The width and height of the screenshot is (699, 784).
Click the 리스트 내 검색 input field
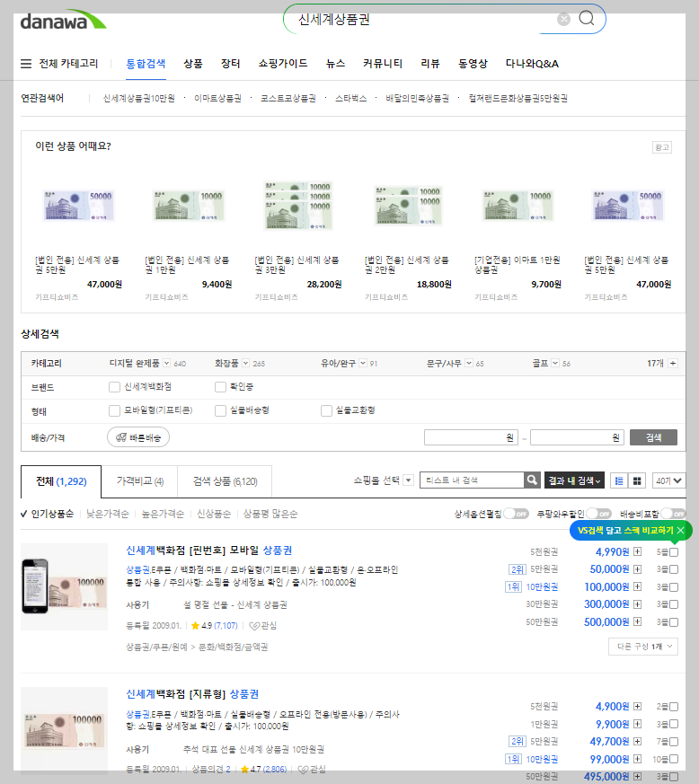pyautogui.click(x=472, y=480)
